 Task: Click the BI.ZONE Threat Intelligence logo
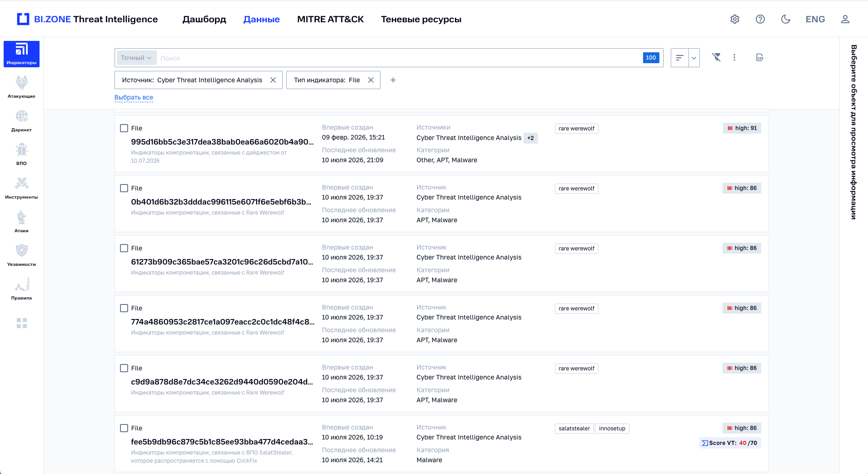tap(87, 19)
